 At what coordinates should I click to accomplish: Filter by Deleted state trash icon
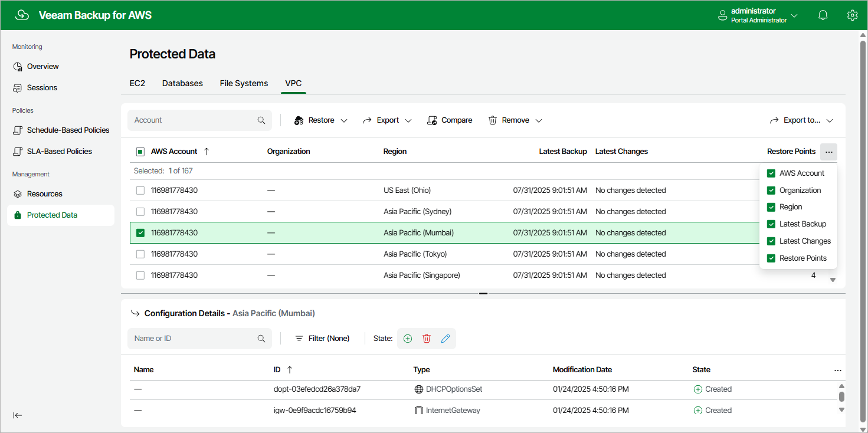[427, 339]
